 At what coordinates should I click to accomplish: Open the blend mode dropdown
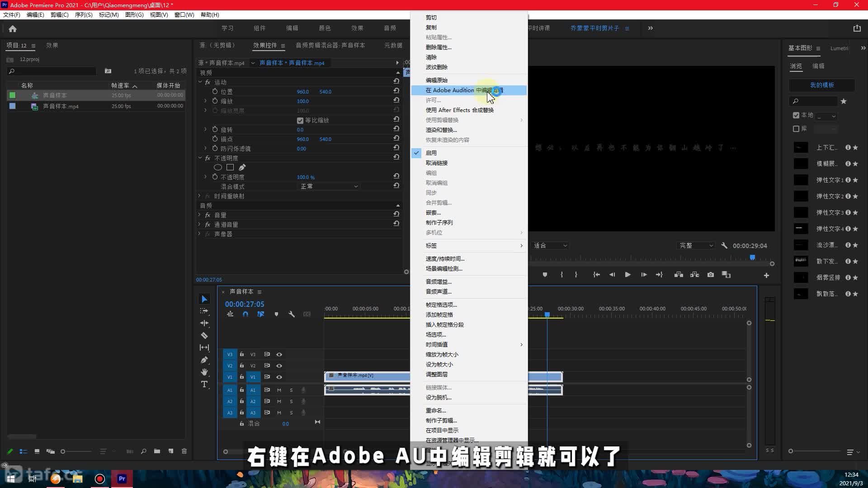tap(329, 186)
